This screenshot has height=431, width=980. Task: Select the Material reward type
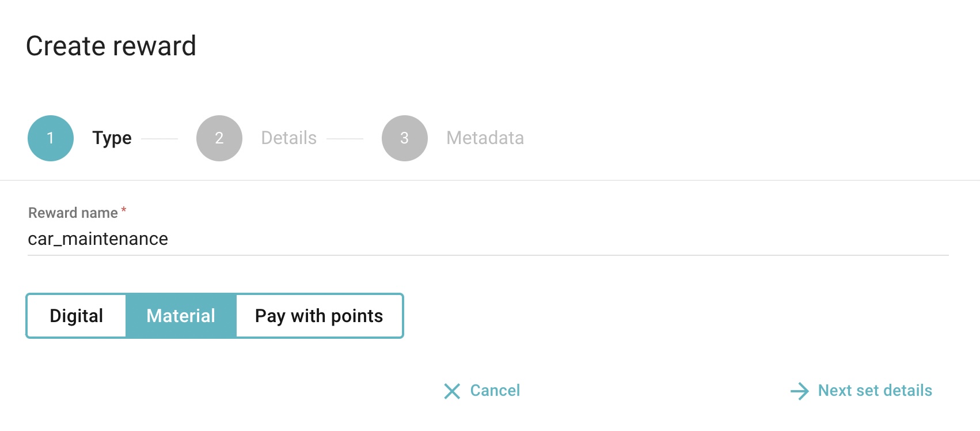[x=181, y=316]
